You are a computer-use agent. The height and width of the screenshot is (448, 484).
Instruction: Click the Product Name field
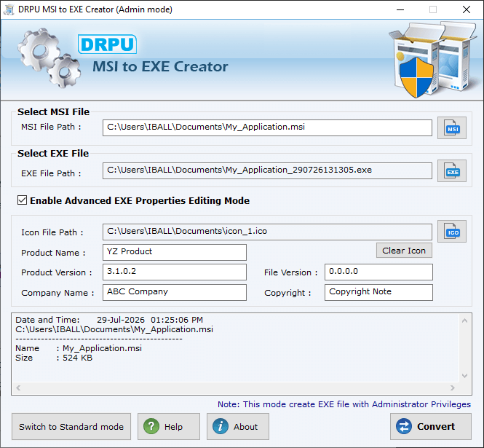point(175,252)
